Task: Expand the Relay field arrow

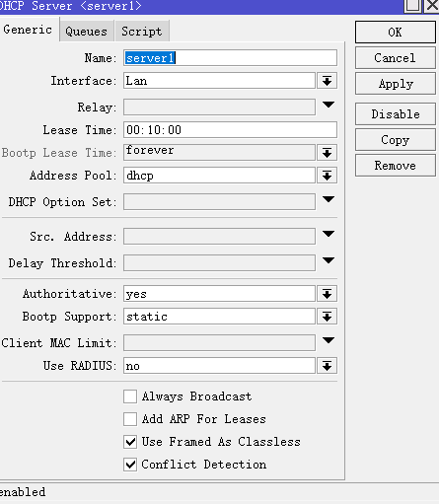Action: 329,105
